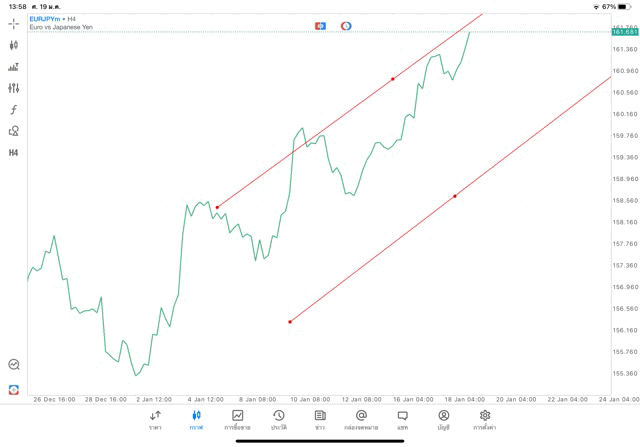Open the News (ข่าว) tab
The height and width of the screenshot is (447, 640).
[x=320, y=419]
